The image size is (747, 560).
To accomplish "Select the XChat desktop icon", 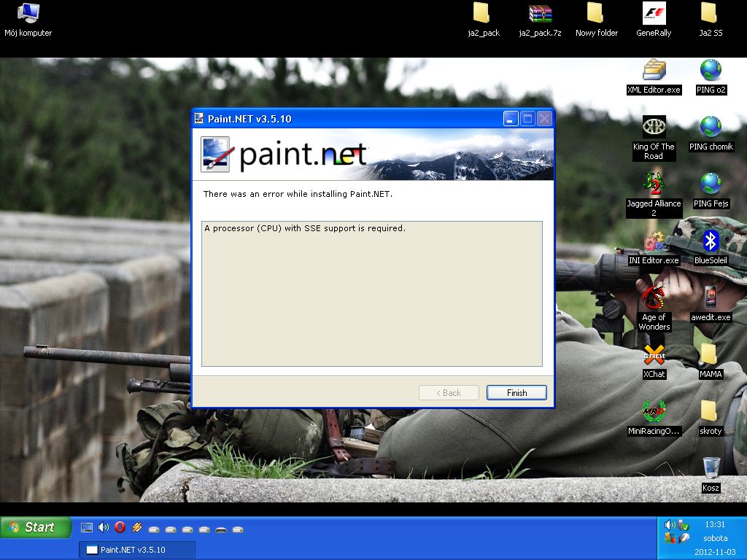I will coord(654,356).
